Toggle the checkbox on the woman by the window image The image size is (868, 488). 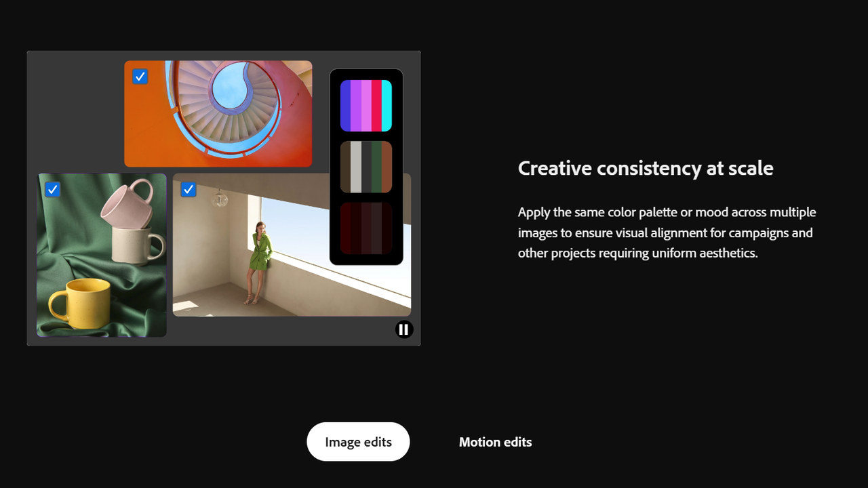[x=189, y=189]
